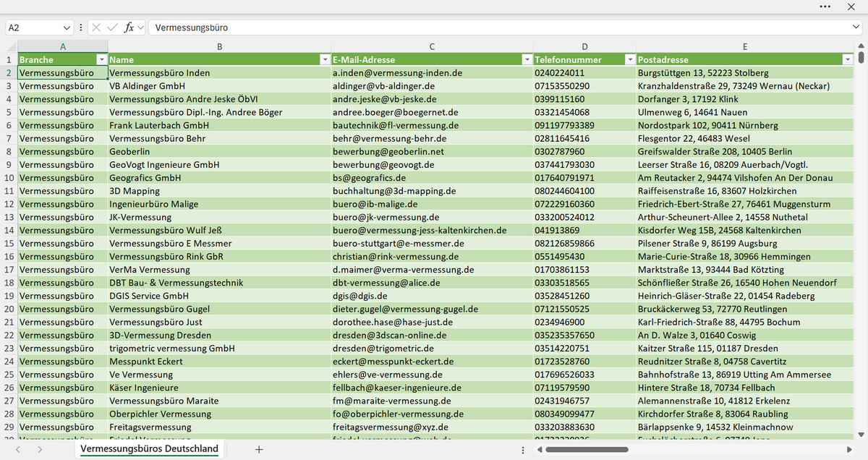Select phone cell 091197793389
Screen dimensions: 868x460
click(x=584, y=125)
